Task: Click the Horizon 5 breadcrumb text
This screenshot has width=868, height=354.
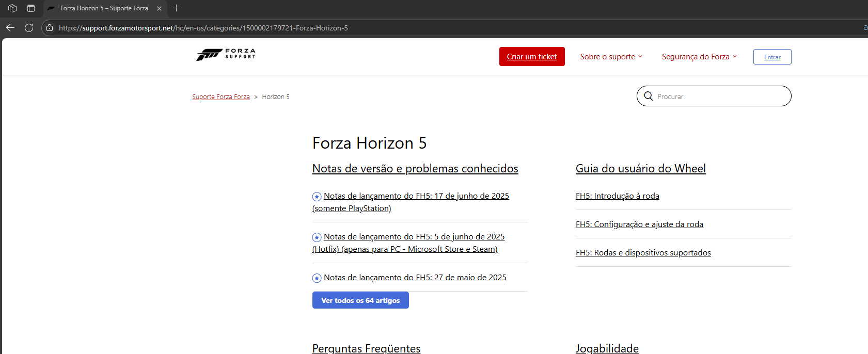Action: tap(276, 97)
